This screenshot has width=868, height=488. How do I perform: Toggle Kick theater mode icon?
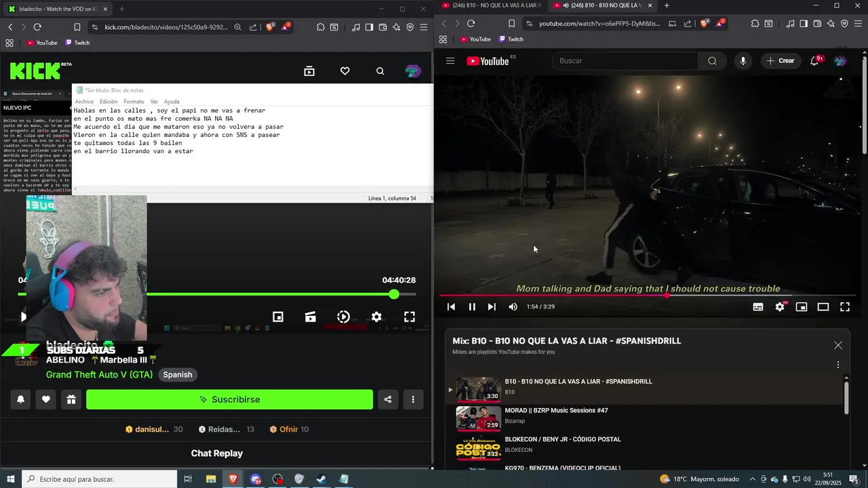click(x=311, y=317)
